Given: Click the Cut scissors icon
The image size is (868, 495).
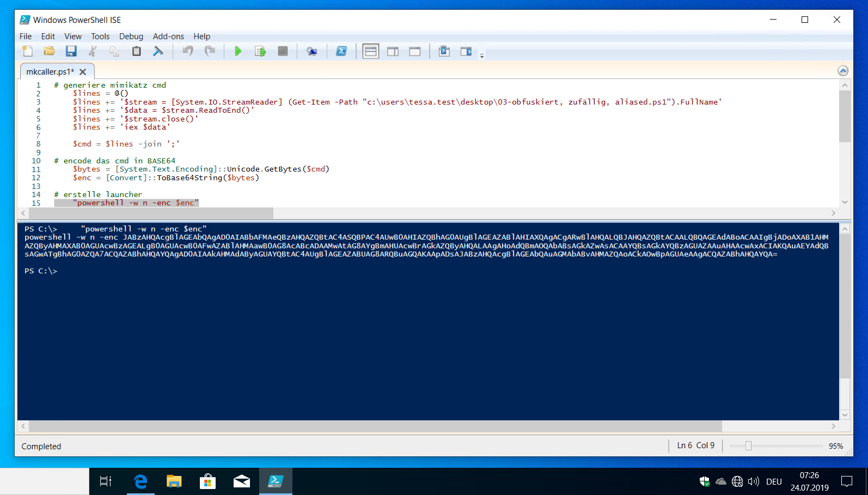Looking at the screenshot, I should click(93, 51).
